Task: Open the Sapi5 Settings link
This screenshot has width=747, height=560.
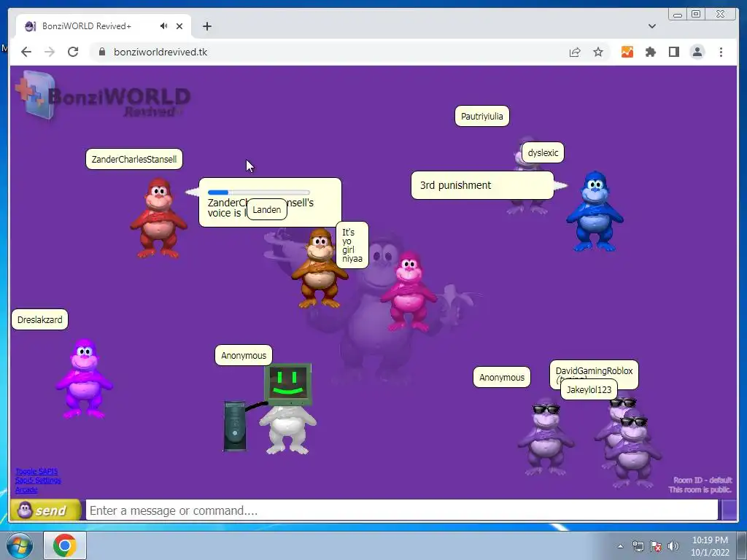Action: click(38, 481)
